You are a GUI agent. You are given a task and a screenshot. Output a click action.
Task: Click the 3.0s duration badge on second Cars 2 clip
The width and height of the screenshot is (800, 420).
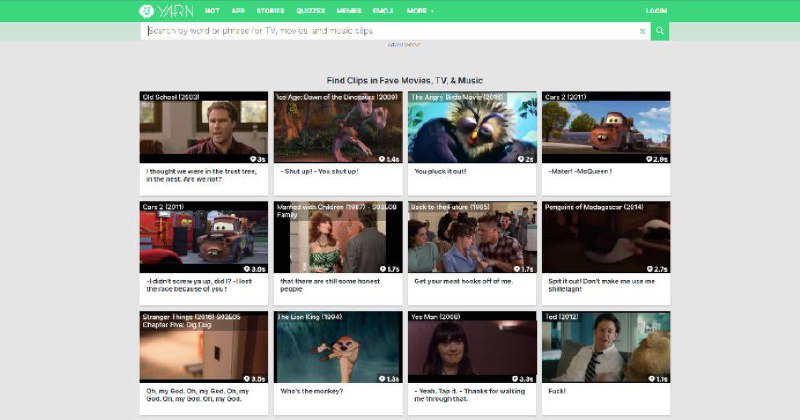[255, 269]
